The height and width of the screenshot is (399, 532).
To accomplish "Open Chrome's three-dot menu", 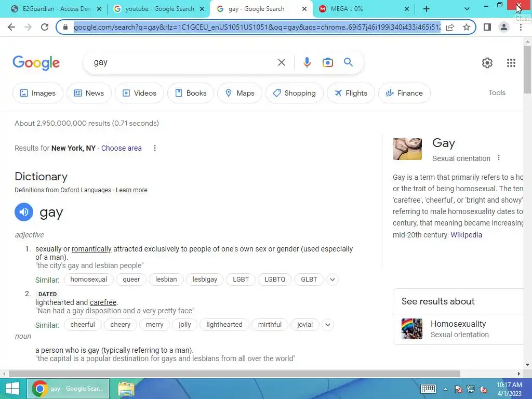I will [x=521, y=27].
